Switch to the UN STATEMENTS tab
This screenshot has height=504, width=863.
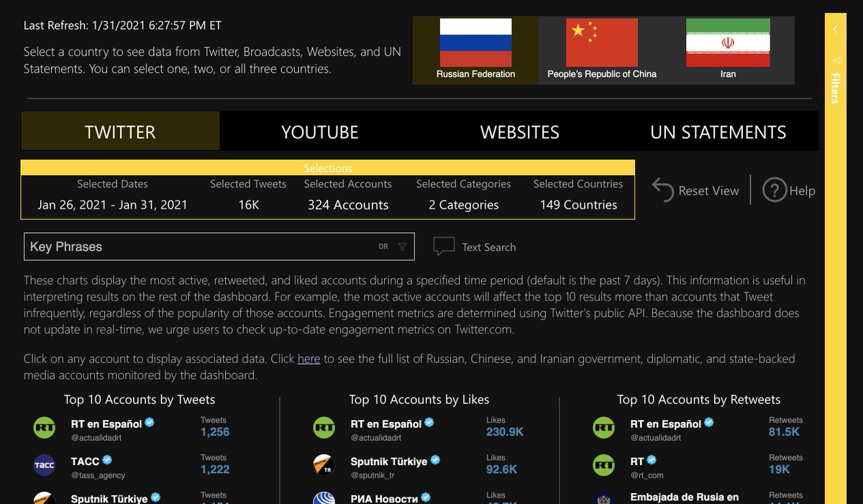coord(718,131)
